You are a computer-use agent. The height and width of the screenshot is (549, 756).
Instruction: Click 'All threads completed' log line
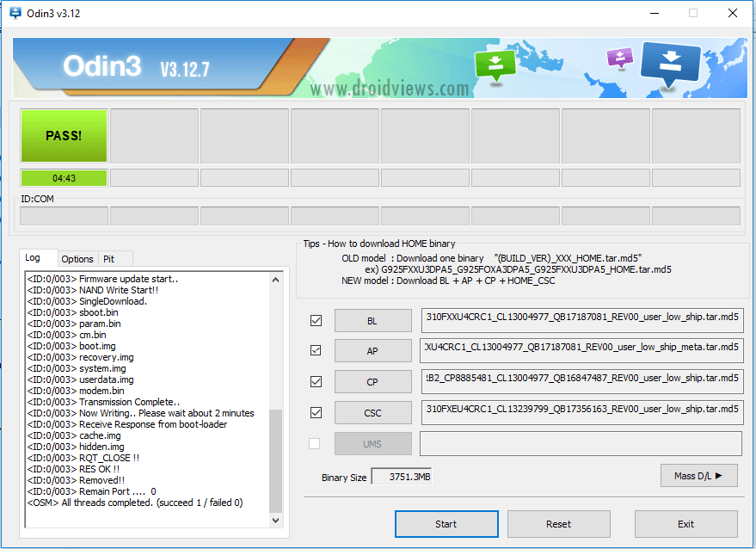click(x=135, y=503)
